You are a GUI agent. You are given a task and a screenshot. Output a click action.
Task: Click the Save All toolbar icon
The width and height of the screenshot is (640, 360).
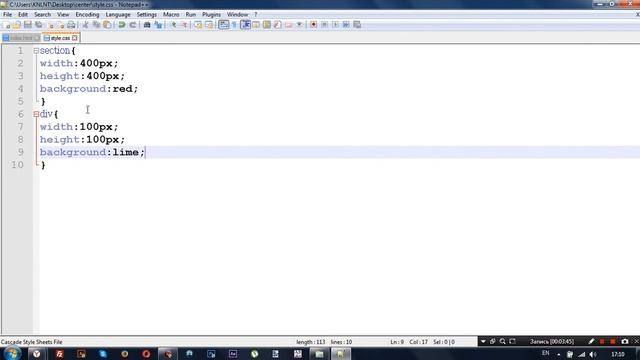(x=39, y=25)
